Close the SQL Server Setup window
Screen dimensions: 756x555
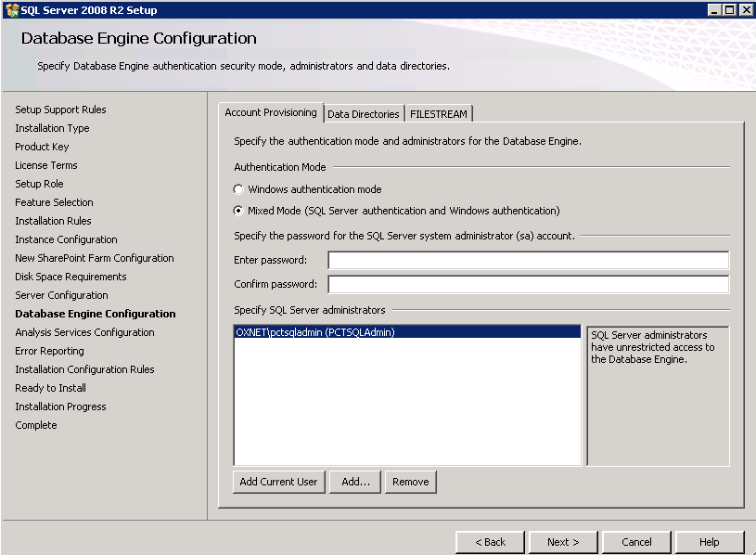coord(747,9)
